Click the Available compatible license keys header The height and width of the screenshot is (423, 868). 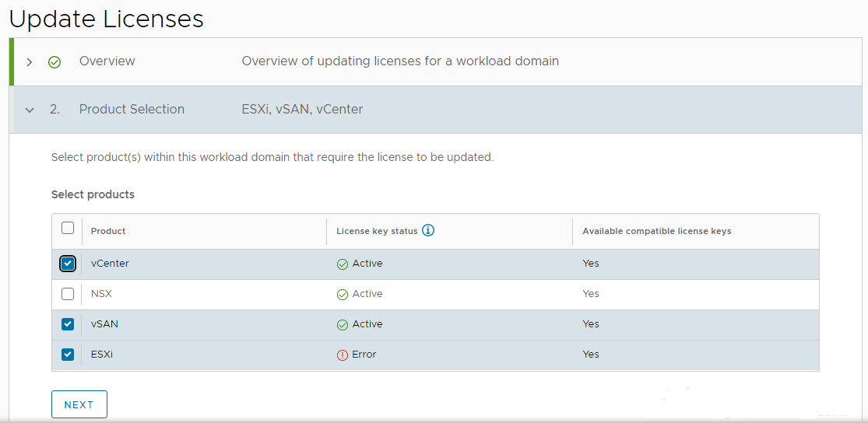[656, 231]
